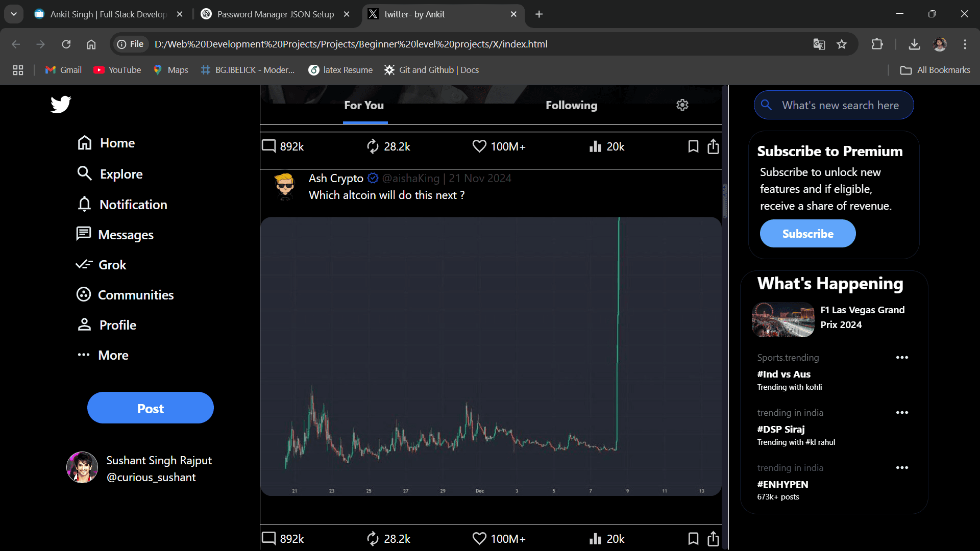
Task: Click the Subscribe premium button
Action: (807, 234)
